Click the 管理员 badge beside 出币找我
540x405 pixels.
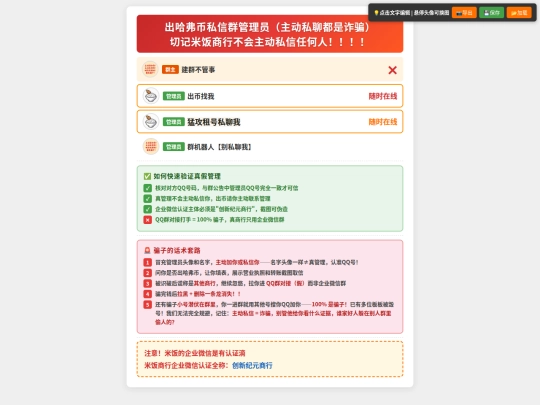pos(174,96)
